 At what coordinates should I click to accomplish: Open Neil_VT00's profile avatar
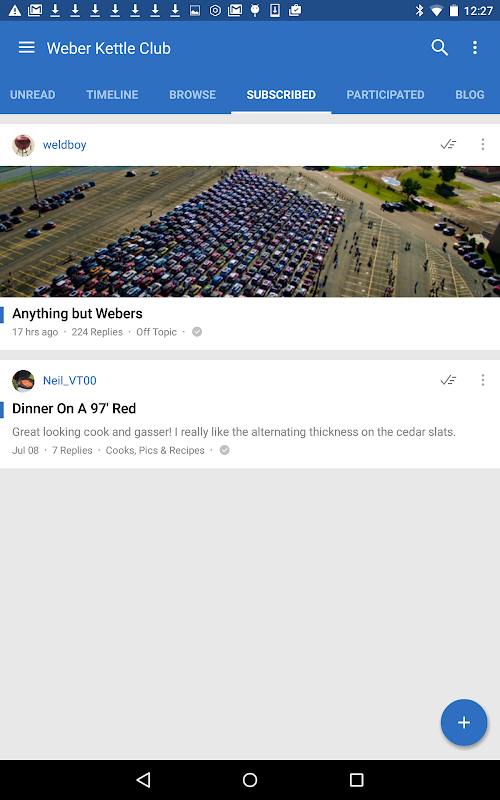tap(23, 381)
